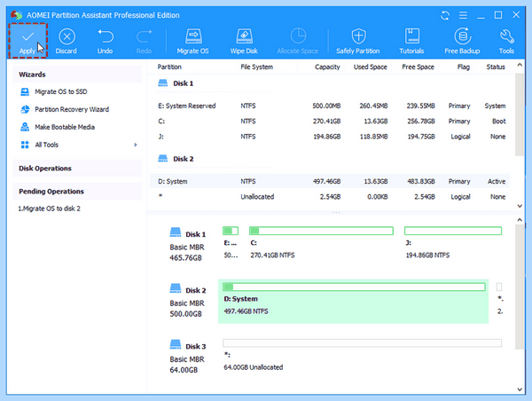Open Migrate OS from toolbar
This screenshot has height=401, width=532.
[x=193, y=42]
